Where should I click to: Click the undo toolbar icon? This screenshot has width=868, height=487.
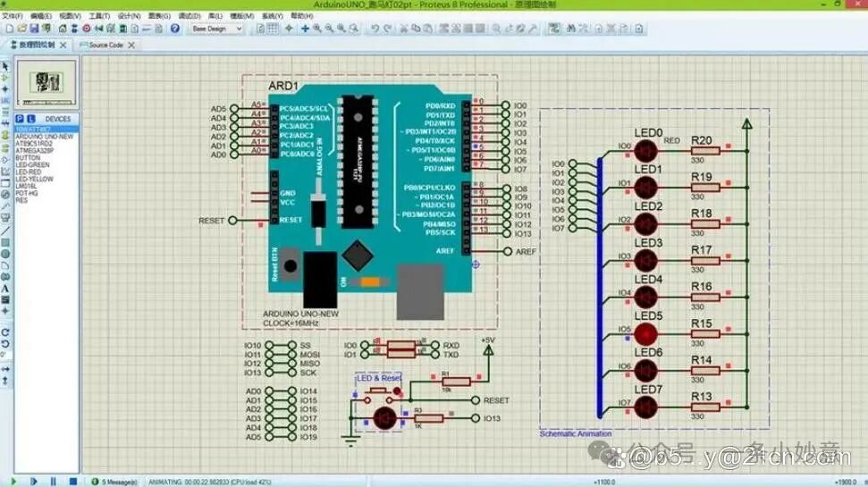click(375, 29)
